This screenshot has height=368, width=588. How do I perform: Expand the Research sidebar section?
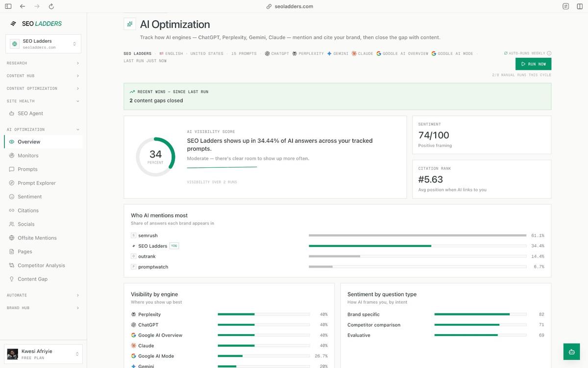(x=43, y=63)
